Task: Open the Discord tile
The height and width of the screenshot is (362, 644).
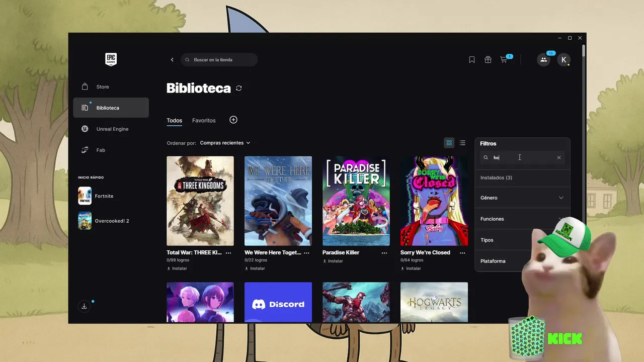Action: tap(278, 302)
